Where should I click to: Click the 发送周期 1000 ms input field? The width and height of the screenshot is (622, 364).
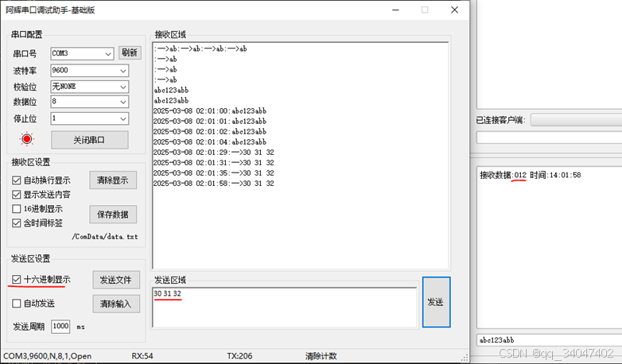tap(60, 327)
